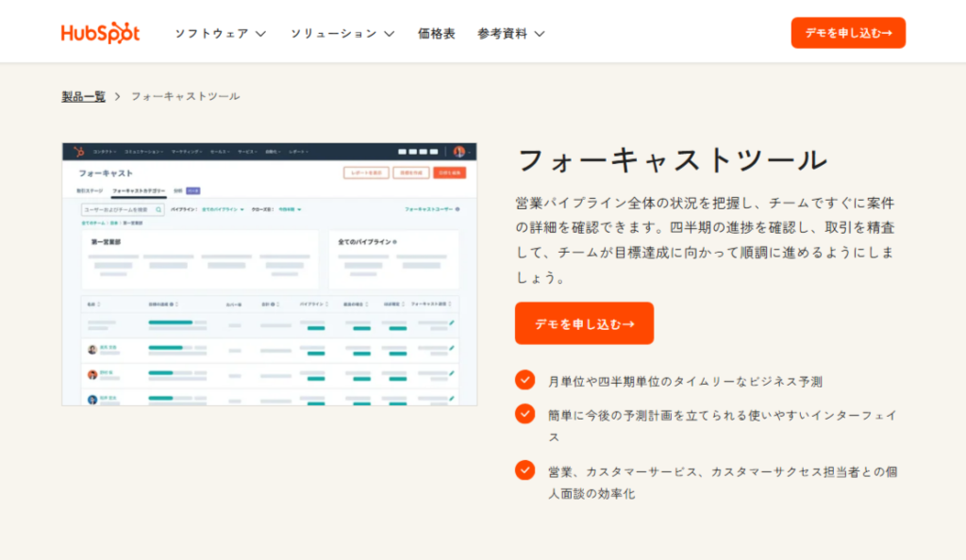Expand the ソフトウェア dropdown chevron
The width and height of the screenshot is (966, 560).
coord(261,34)
